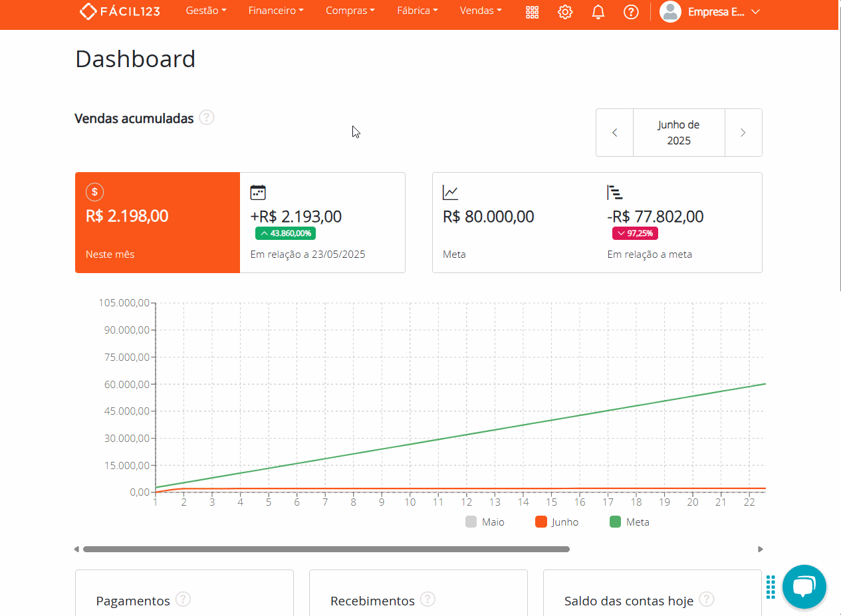Click the chart's horizontal scrollbar
The image size is (841, 616).
326,550
